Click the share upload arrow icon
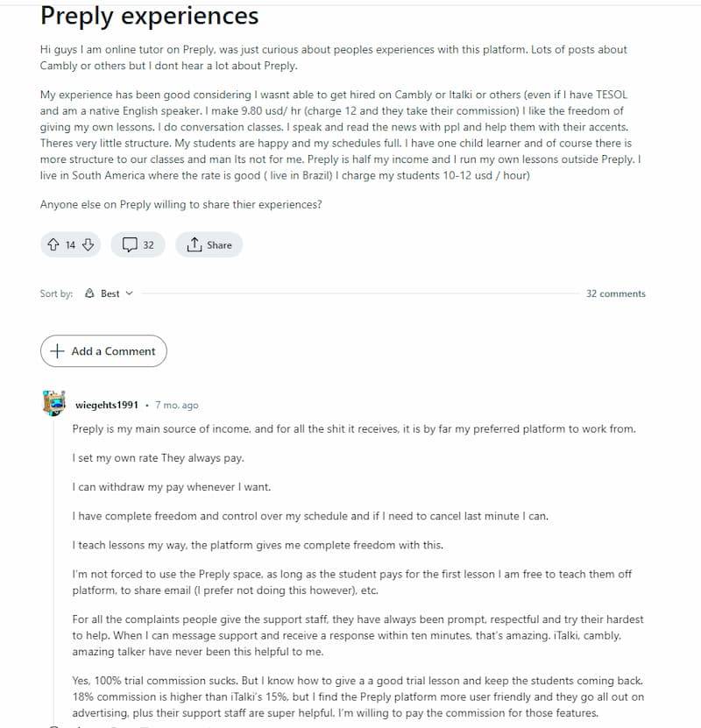This screenshot has height=728, width=701. 194,244
